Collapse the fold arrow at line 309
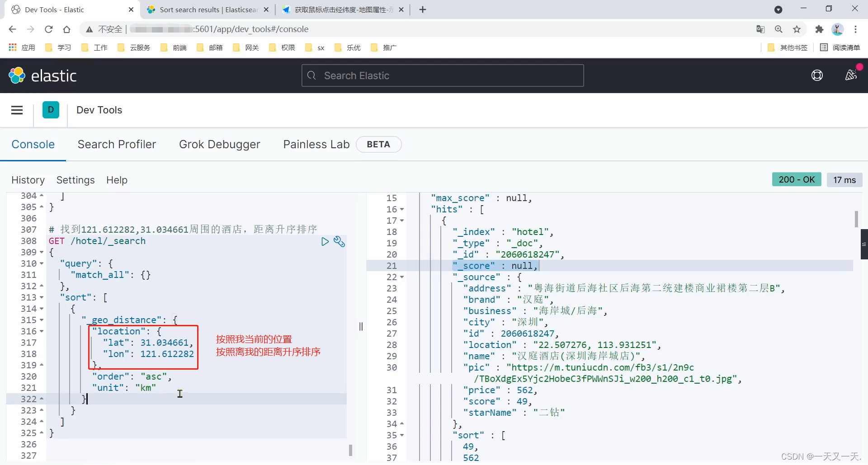868x465 pixels. pyautogui.click(x=42, y=252)
